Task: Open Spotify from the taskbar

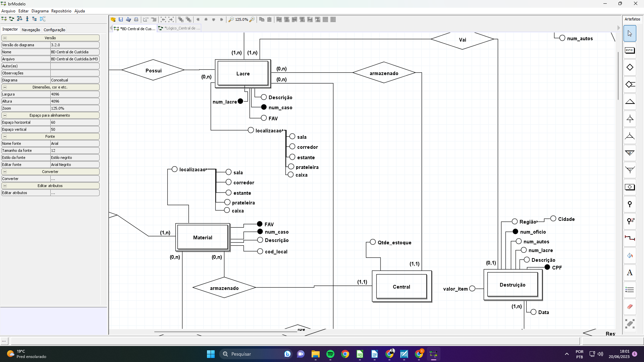Action: tap(330, 354)
